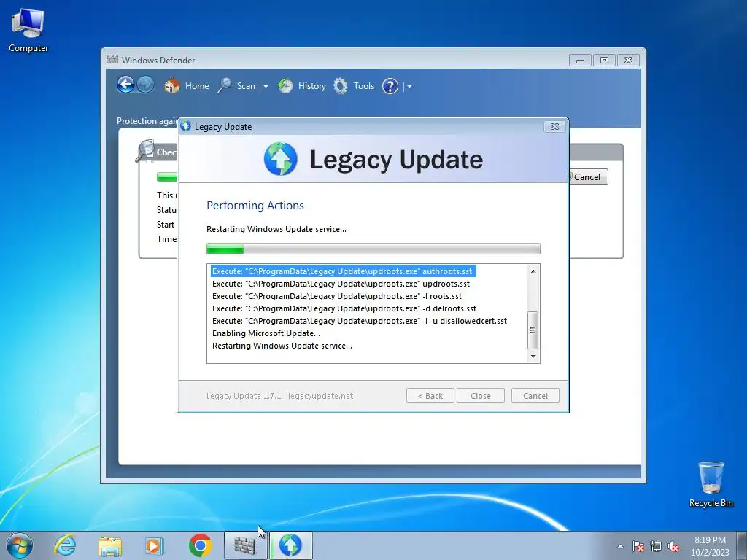Minimize the Windows Defender window
Screen dimensions: 747x560
tap(580, 61)
